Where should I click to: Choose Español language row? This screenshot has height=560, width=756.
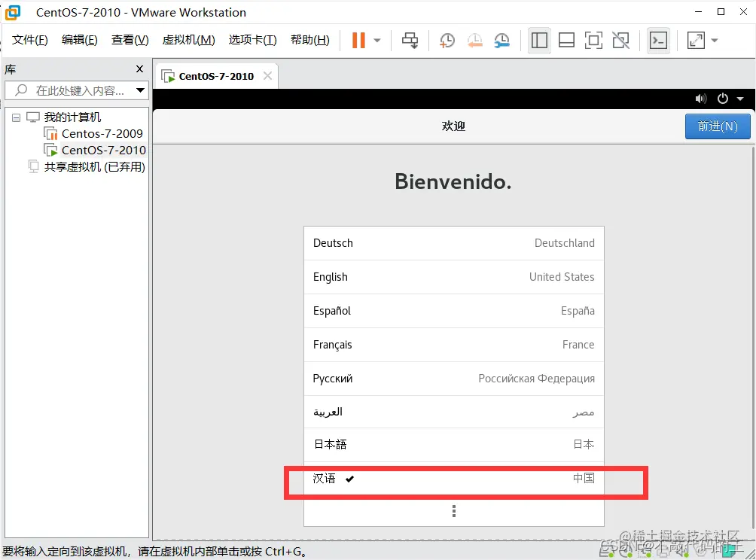(454, 311)
